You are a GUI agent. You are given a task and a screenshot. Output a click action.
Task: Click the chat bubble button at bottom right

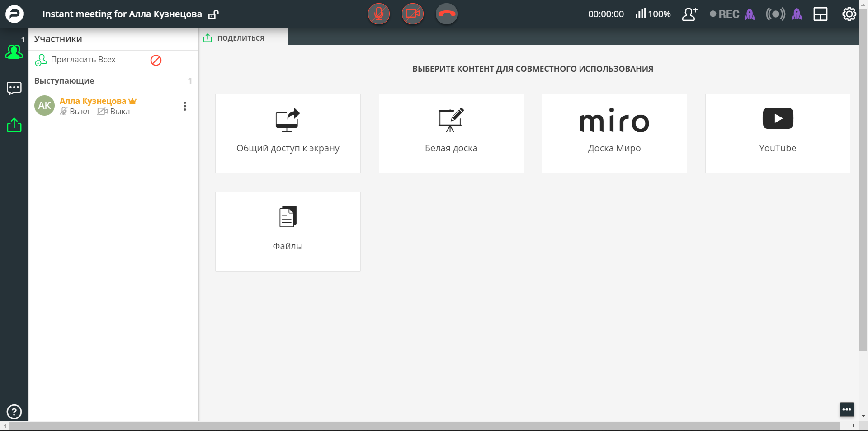coord(847,410)
